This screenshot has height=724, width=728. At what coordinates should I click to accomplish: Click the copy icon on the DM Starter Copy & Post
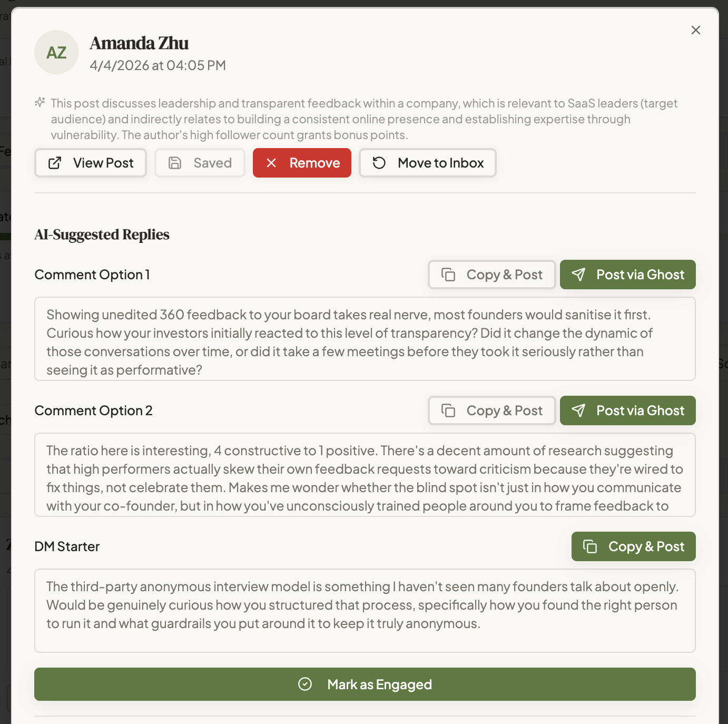pyautogui.click(x=591, y=546)
